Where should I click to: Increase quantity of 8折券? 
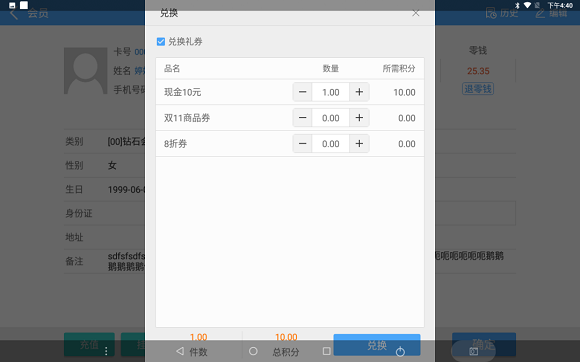pos(359,143)
